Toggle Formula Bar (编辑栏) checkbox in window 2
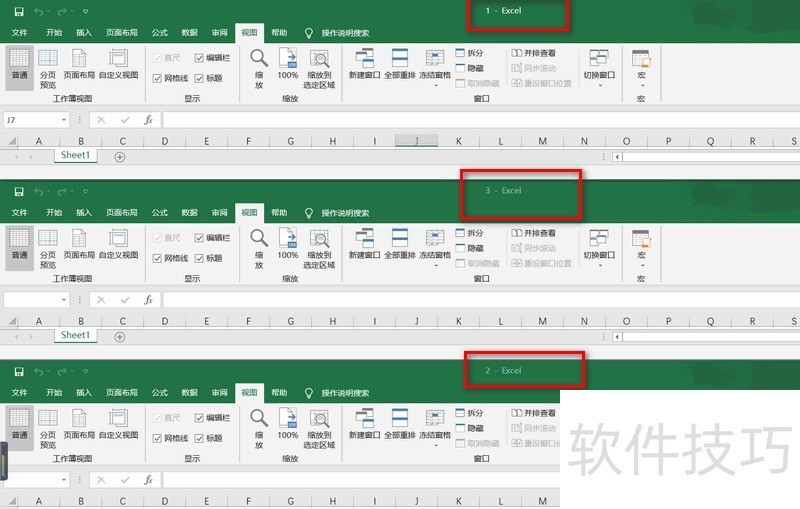Viewport: 800px width, 509px height. coord(199,418)
